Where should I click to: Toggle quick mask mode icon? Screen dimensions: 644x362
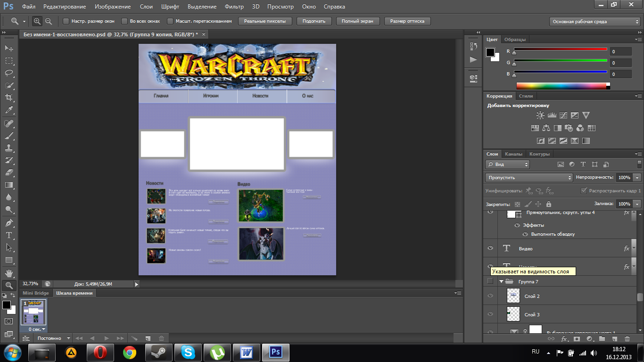tap(8, 321)
